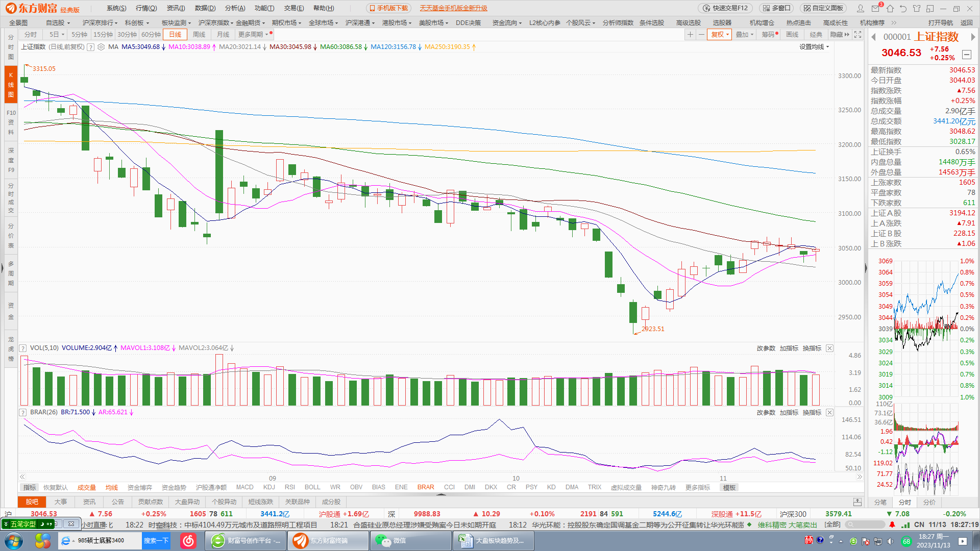Open the Excel taskbar window
The height and width of the screenshot is (551, 980).
[493, 541]
